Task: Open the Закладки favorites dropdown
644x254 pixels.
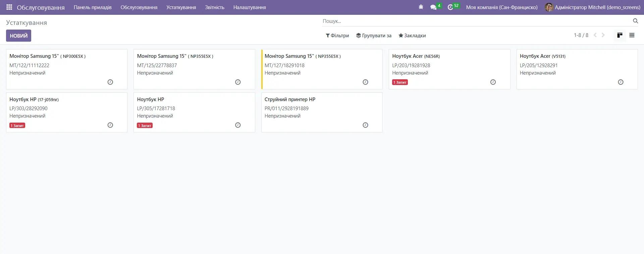Action: [x=412, y=36]
